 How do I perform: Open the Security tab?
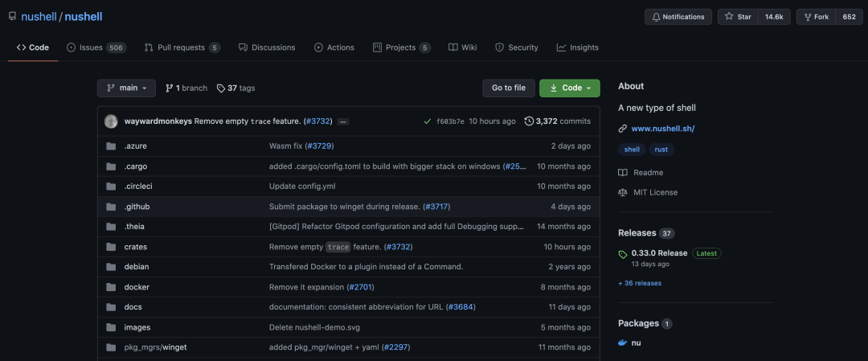point(517,47)
